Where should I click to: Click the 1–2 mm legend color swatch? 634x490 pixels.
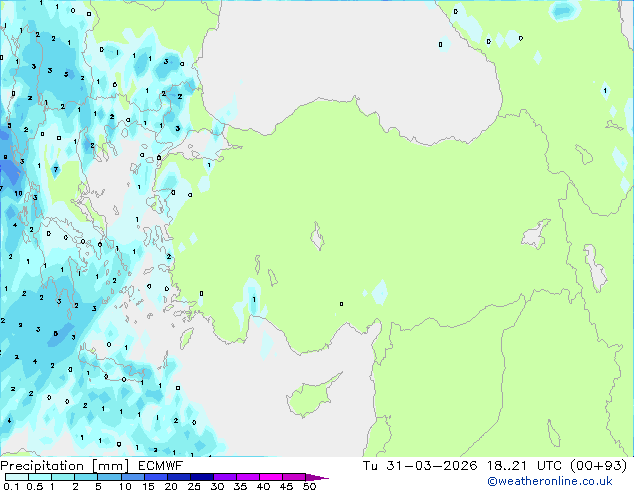(x=63, y=477)
